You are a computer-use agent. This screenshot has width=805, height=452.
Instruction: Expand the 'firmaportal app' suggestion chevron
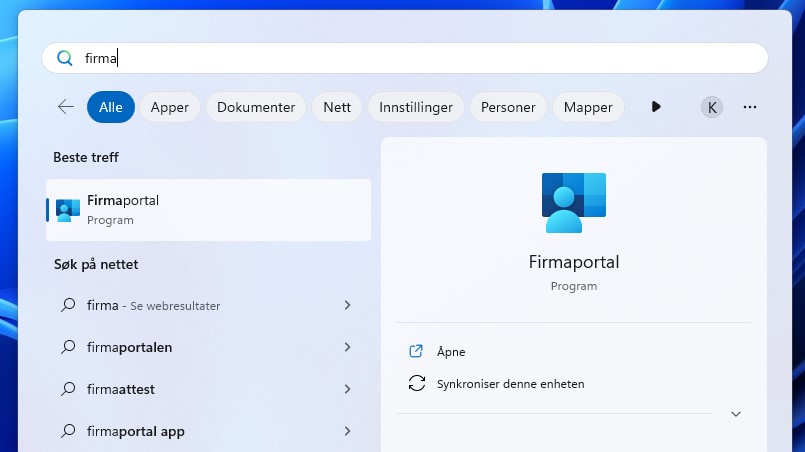pos(348,431)
